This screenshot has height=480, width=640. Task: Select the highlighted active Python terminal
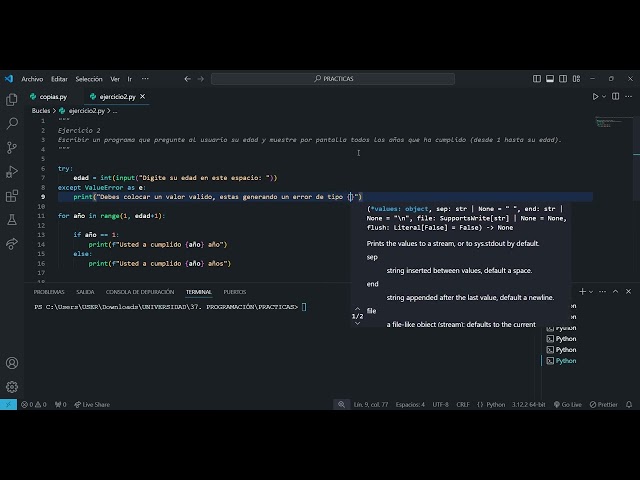[562, 361]
